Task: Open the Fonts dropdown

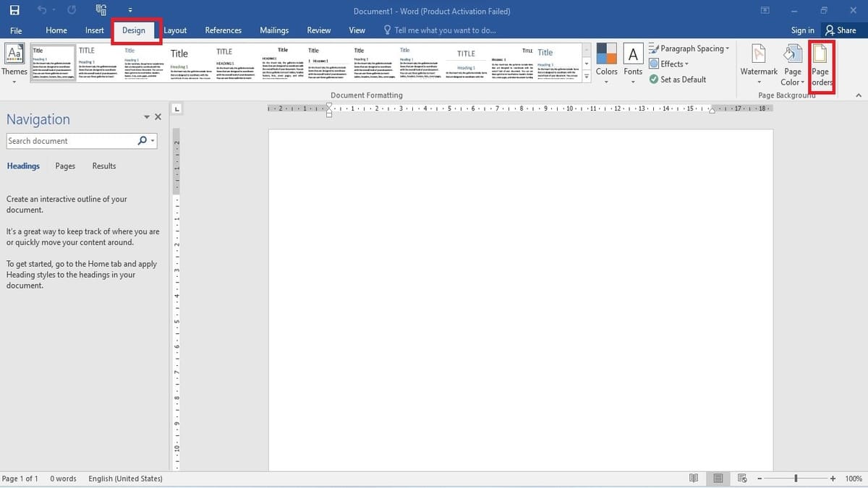Action: 633,64
